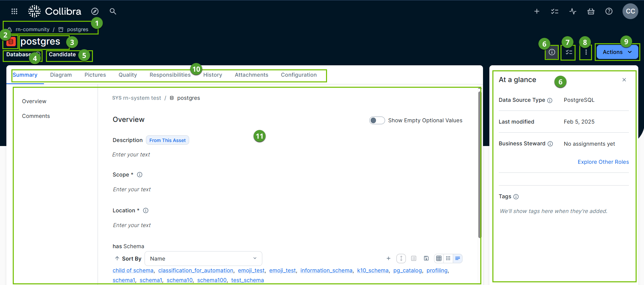Click the content area vertical scrollbar

pyautogui.click(x=480, y=164)
